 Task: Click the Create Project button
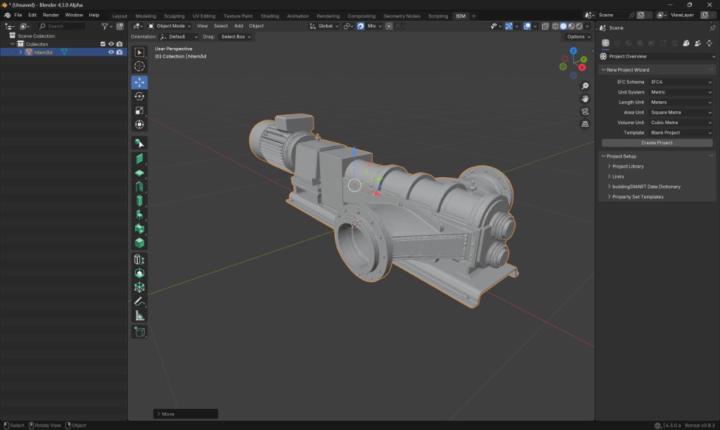pyautogui.click(x=656, y=143)
